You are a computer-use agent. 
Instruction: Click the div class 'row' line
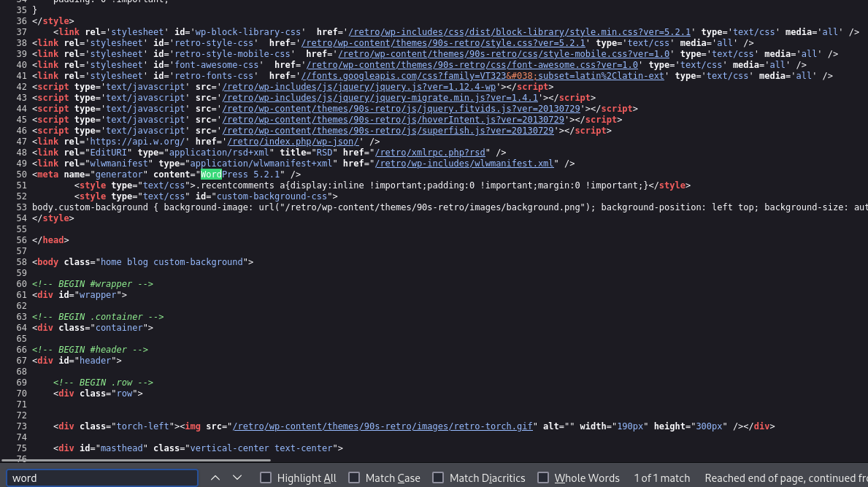coord(98,394)
